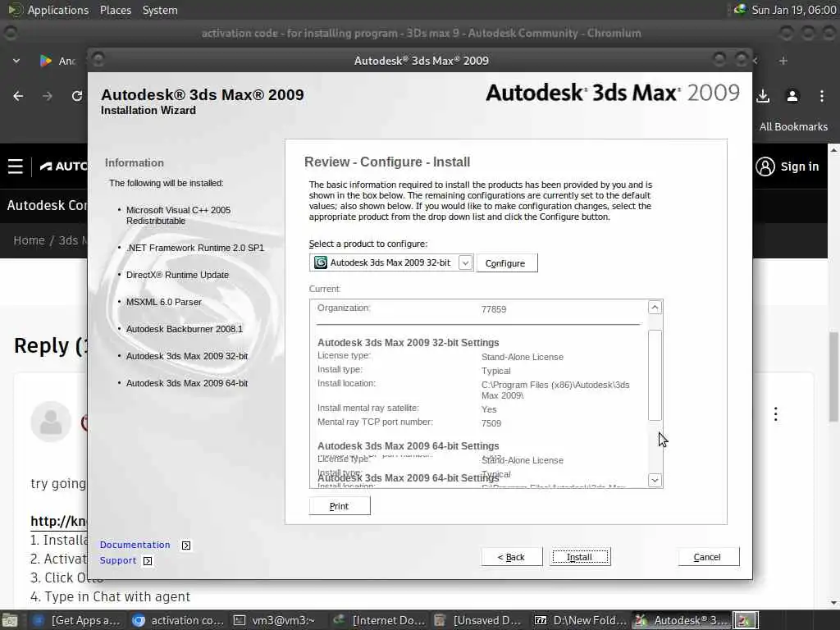
Task: Switch to activation code taskbar window
Action: (x=178, y=620)
